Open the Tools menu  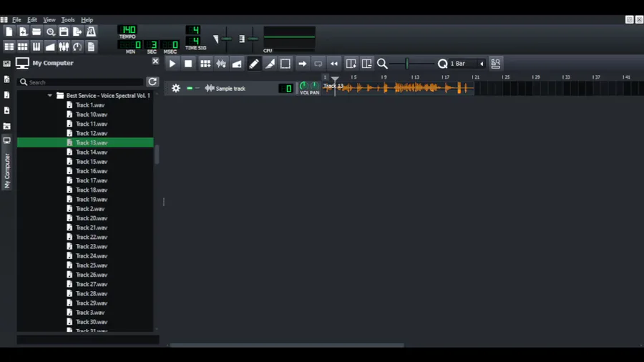68,20
